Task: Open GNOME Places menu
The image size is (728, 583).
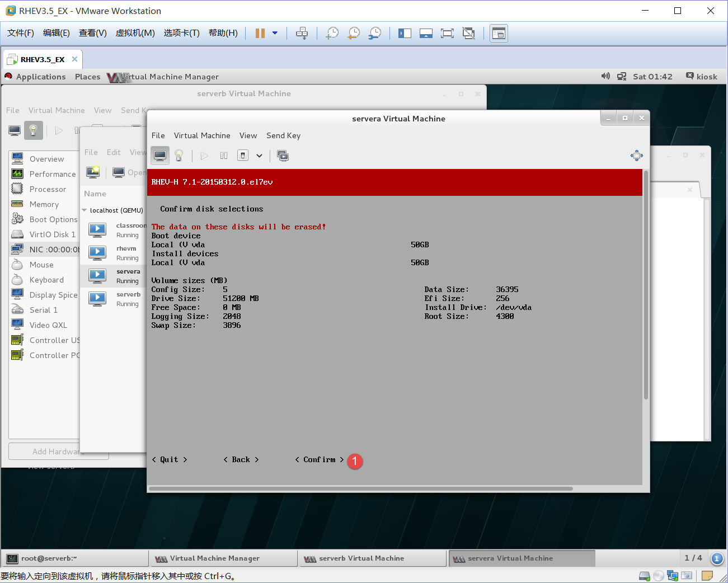Action: click(x=88, y=77)
